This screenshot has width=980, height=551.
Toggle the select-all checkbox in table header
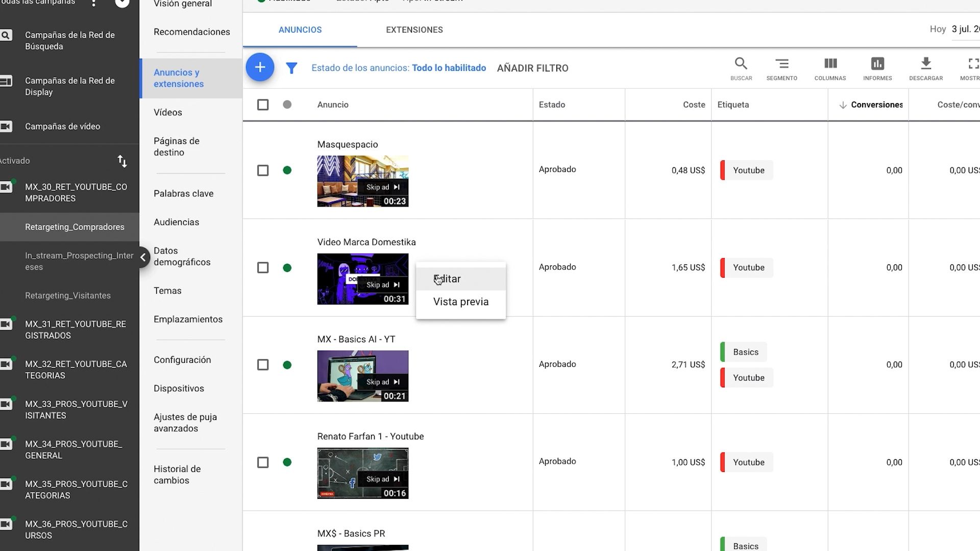pos(263,105)
